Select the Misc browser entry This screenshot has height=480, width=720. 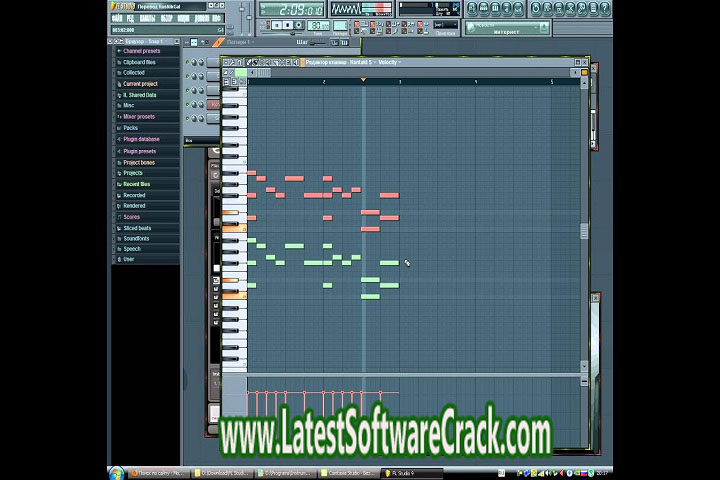pos(146,105)
